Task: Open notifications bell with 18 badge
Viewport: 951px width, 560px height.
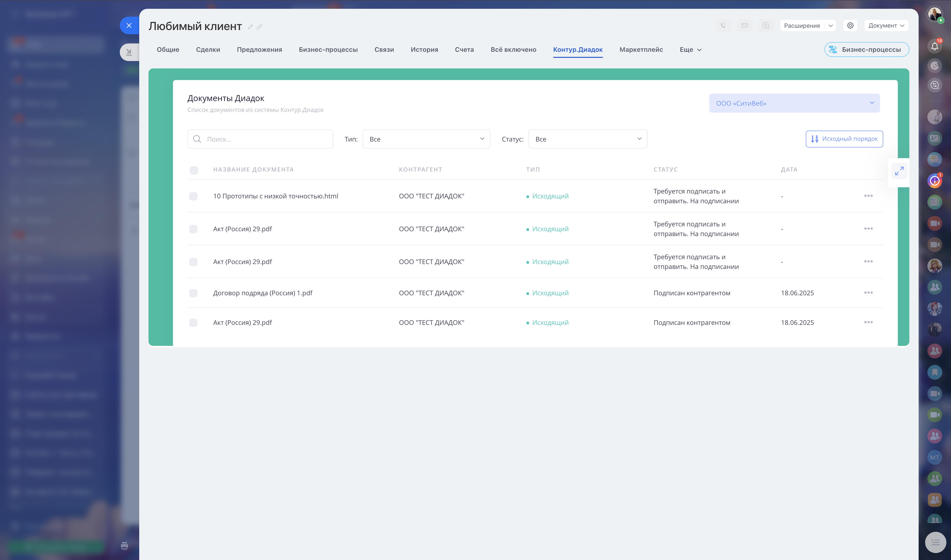Action: point(934,46)
